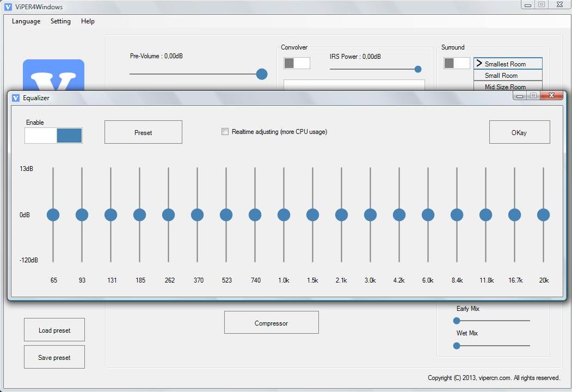
Task: Click the ViPER4Windows title bar icon
Action: coord(8,7)
